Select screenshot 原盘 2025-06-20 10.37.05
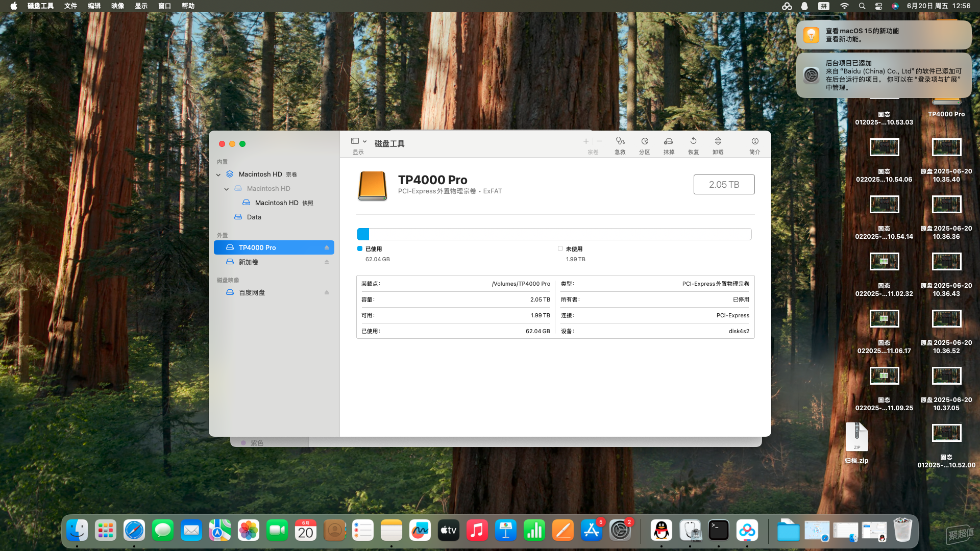The height and width of the screenshot is (551, 980). tap(946, 388)
